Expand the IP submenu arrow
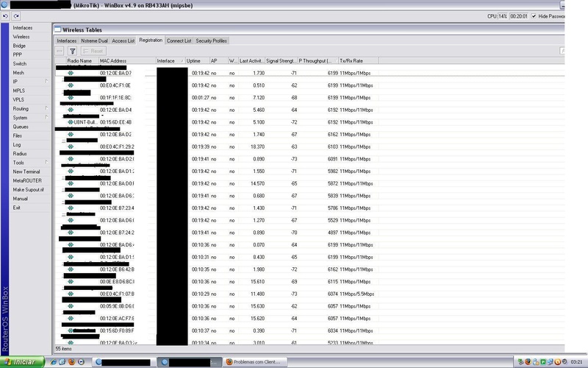The image size is (588, 368). (x=46, y=81)
